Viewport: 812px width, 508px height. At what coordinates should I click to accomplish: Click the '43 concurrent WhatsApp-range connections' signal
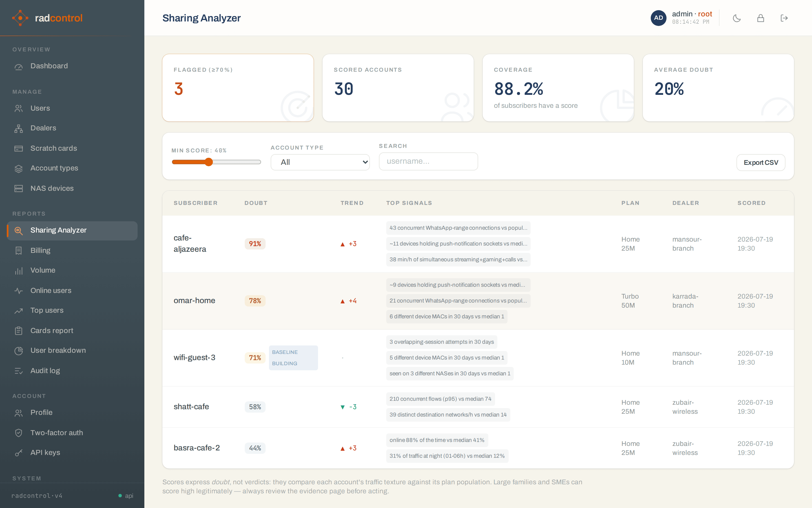point(458,228)
